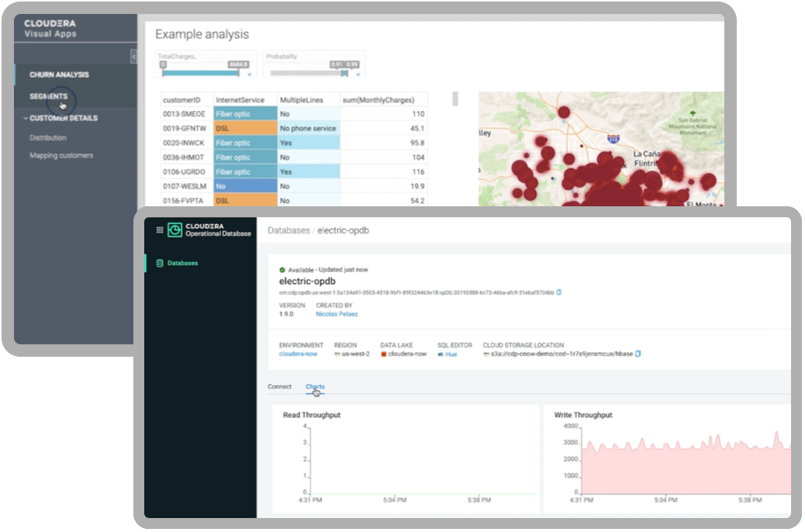Click the cloudera-now data lake value
This screenshot has width=805, height=532.
point(407,354)
